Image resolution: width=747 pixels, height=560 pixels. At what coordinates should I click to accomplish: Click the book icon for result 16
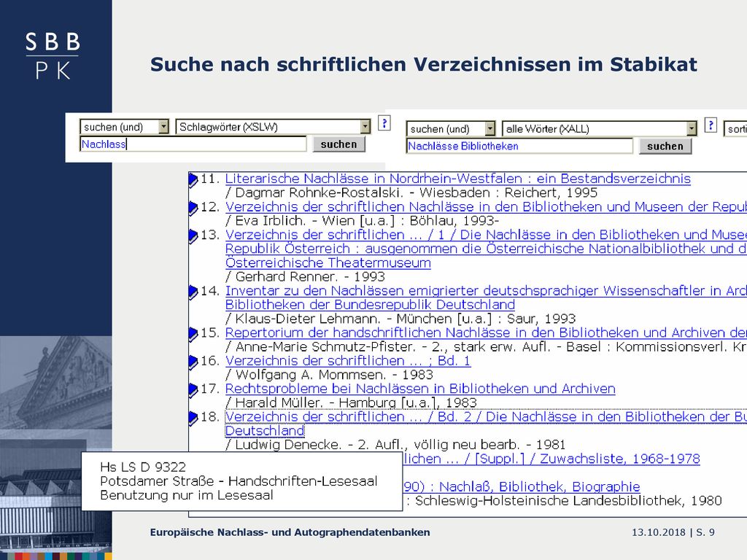click(193, 362)
